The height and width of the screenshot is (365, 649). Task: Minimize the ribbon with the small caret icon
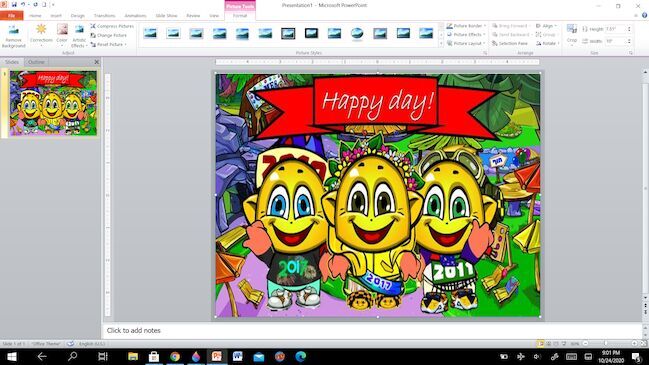636,15
